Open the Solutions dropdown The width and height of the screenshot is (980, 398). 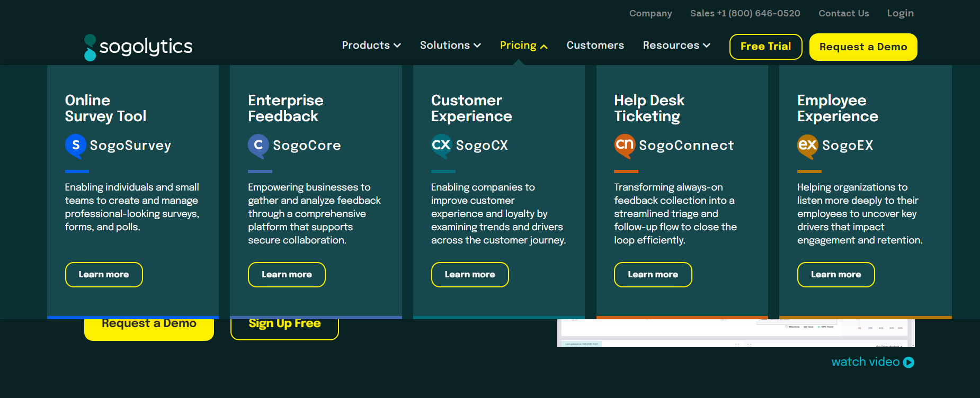(450, 46)
